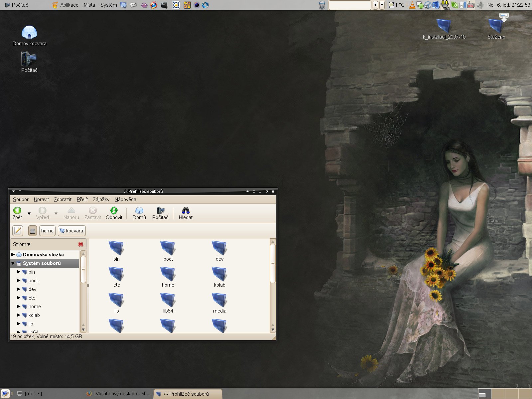Select the Staženo desktop folder
532x399 pixels.
[496, 26]
